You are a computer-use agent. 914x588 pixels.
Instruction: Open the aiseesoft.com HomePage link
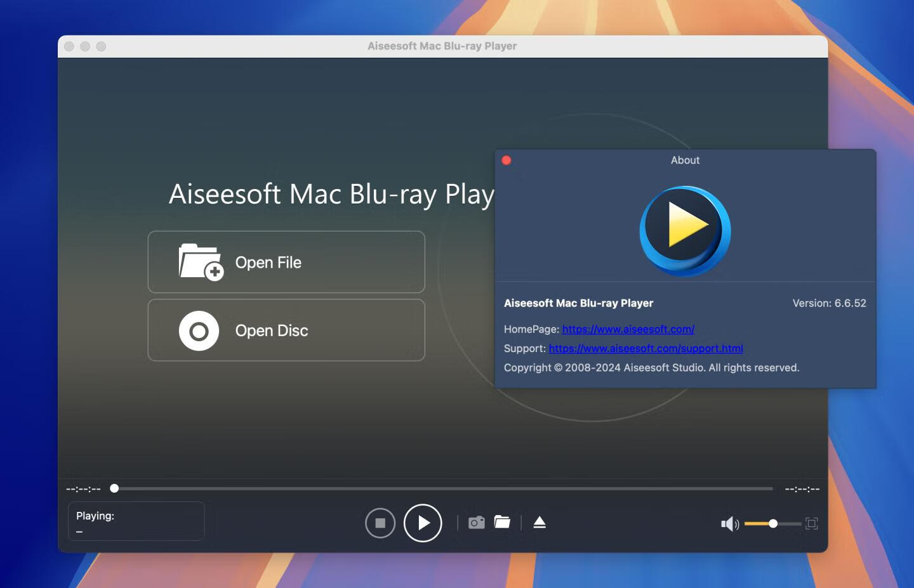[628, 329]
